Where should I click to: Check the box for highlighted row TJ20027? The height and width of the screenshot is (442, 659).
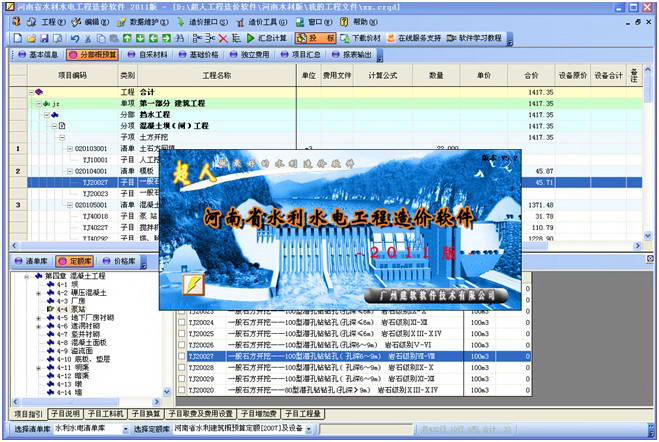click(x=182, y=356)
